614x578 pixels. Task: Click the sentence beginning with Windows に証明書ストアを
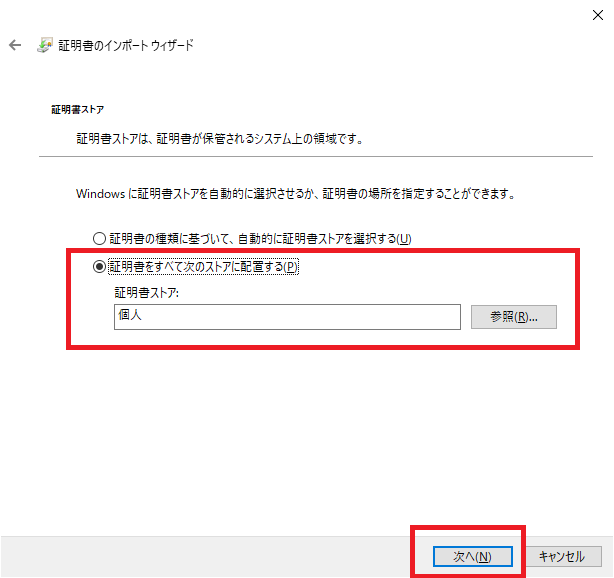[x=296, y=194]
